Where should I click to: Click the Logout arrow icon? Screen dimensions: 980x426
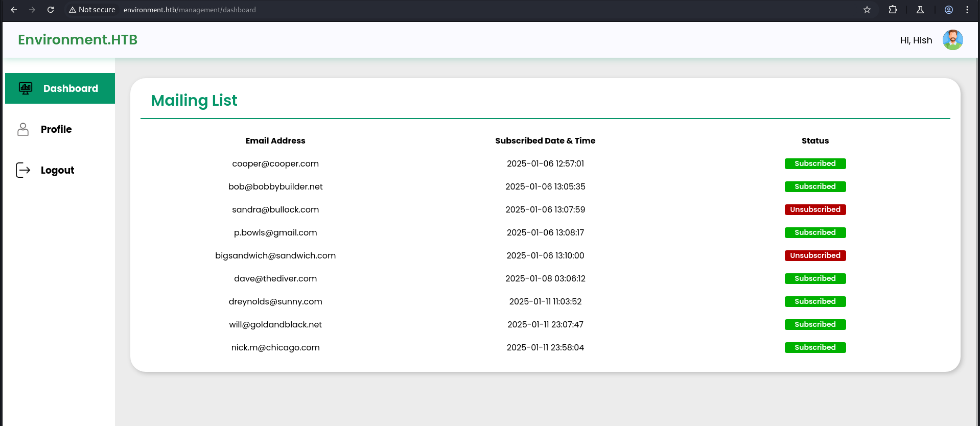(23, 170)
